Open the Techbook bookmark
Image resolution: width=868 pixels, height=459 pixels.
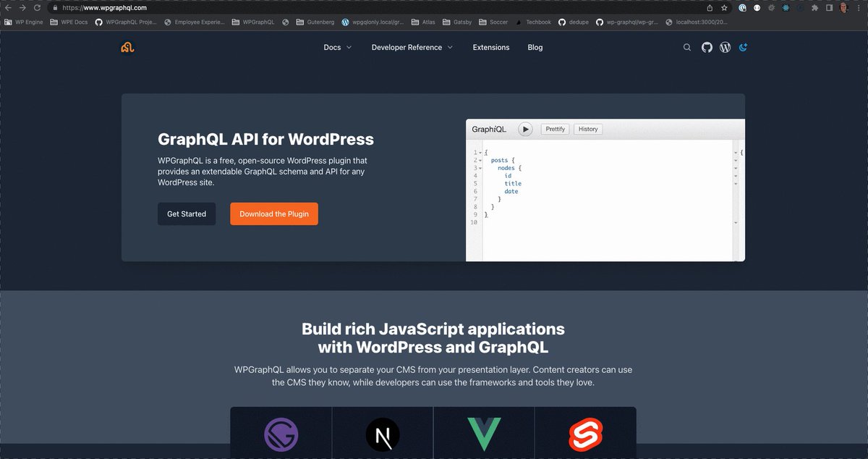[x=533, y=22]
